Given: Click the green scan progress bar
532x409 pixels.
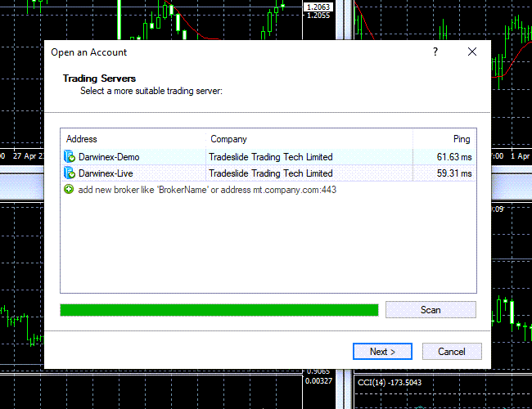Looking at the screenshot, I should tap(219, 310).
